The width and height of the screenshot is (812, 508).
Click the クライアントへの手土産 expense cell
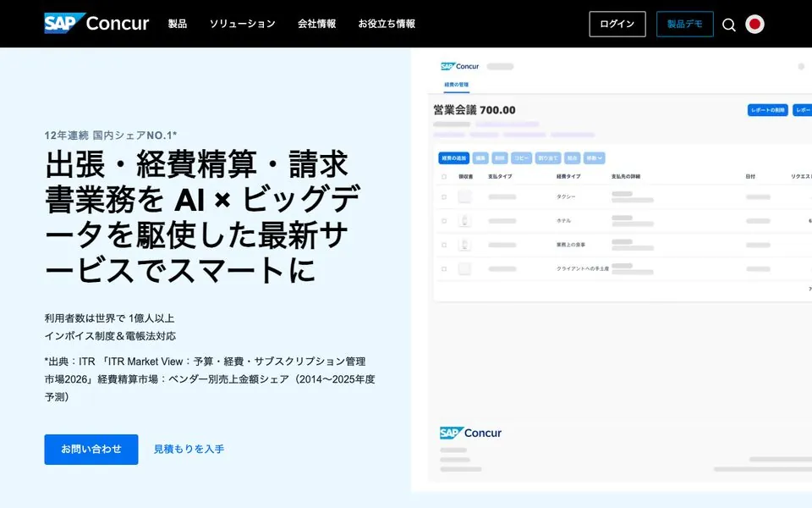(583, 269)
